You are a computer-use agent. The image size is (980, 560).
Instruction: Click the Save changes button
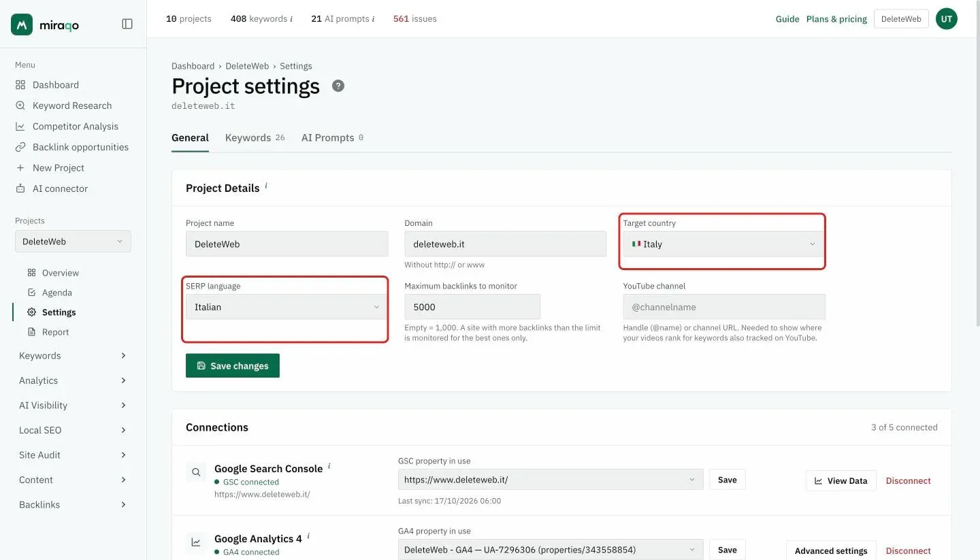(233, 365)
